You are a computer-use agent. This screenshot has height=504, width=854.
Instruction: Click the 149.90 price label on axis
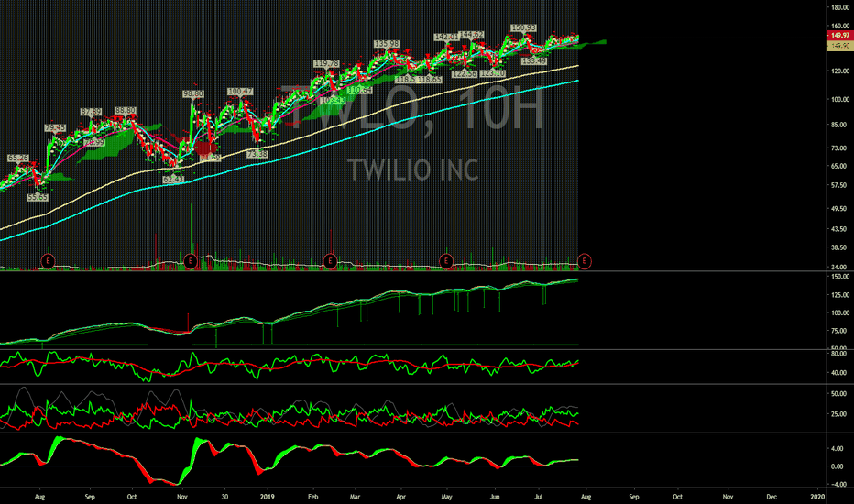click(840, 47)
